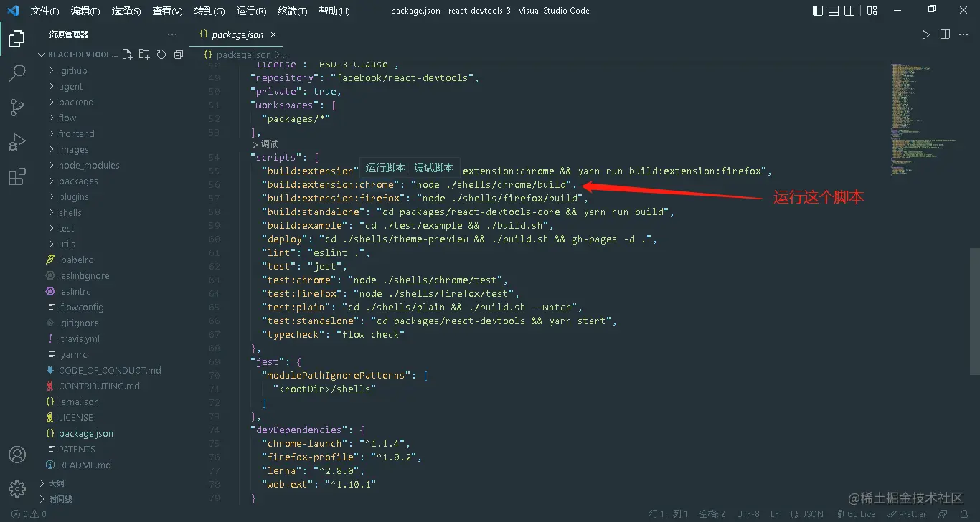Click 运行脚本 in the hover popup
The image size is (980, 522).
coord(385,168)
